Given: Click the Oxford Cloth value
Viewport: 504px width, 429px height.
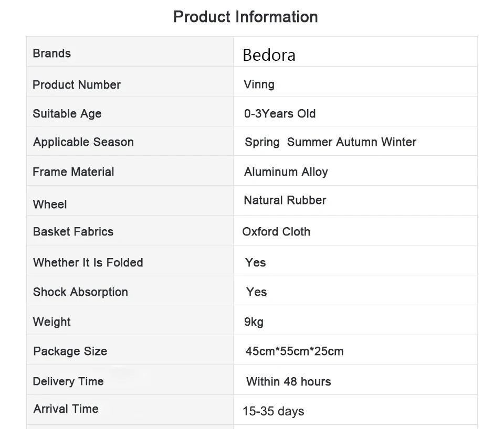Looking at the screenshot, I should tap(276, 231).
